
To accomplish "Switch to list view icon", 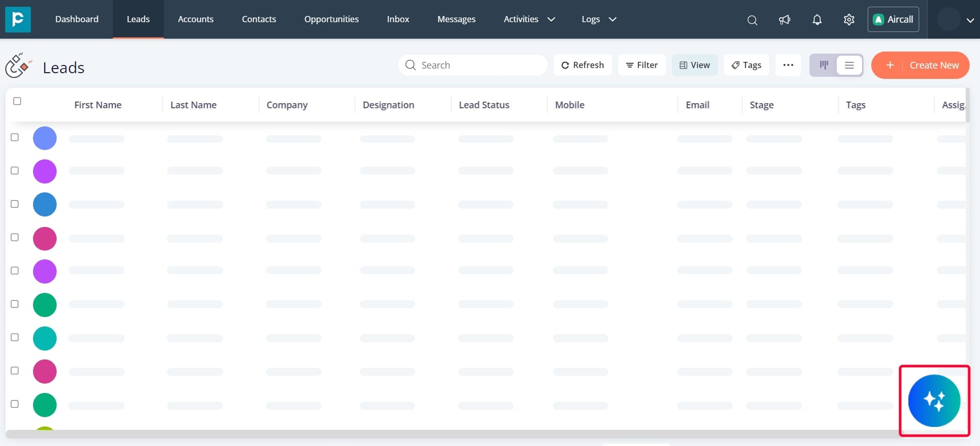I will point(849,65).
